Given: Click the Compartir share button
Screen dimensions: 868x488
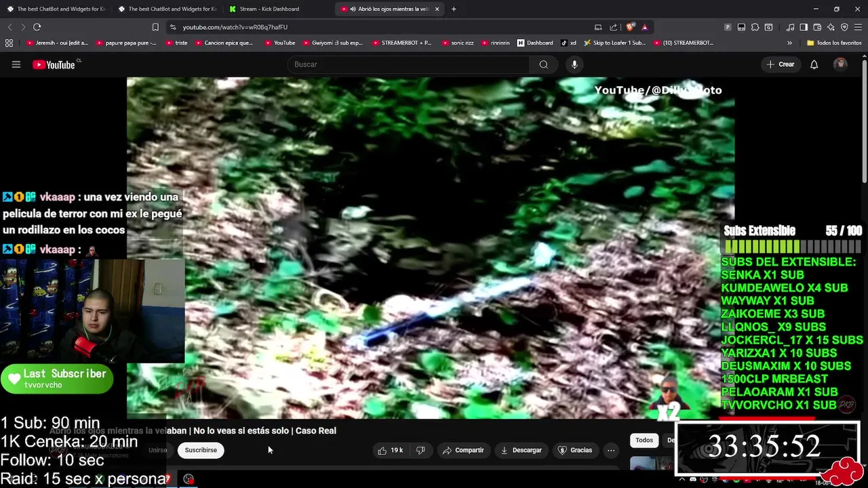Looking at the screenshot, I should tap(463, 450).
